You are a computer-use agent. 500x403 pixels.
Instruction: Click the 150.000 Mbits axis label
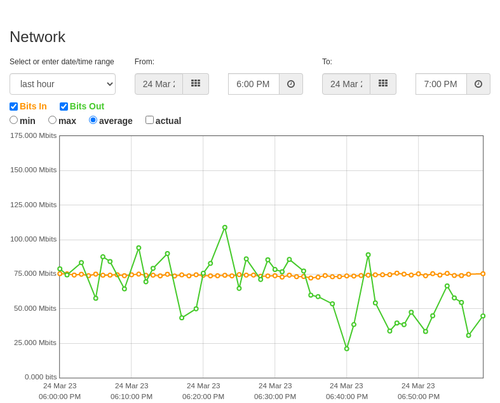coord(33,170)
